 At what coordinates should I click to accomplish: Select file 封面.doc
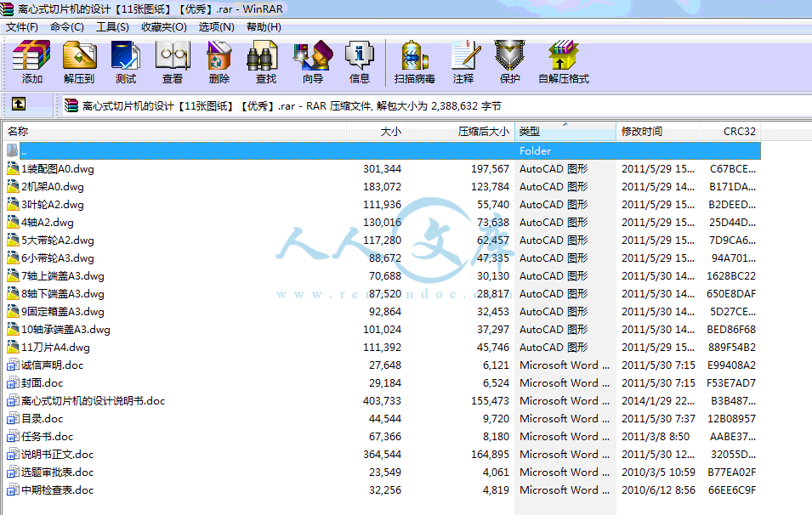[x=42, y=383]
